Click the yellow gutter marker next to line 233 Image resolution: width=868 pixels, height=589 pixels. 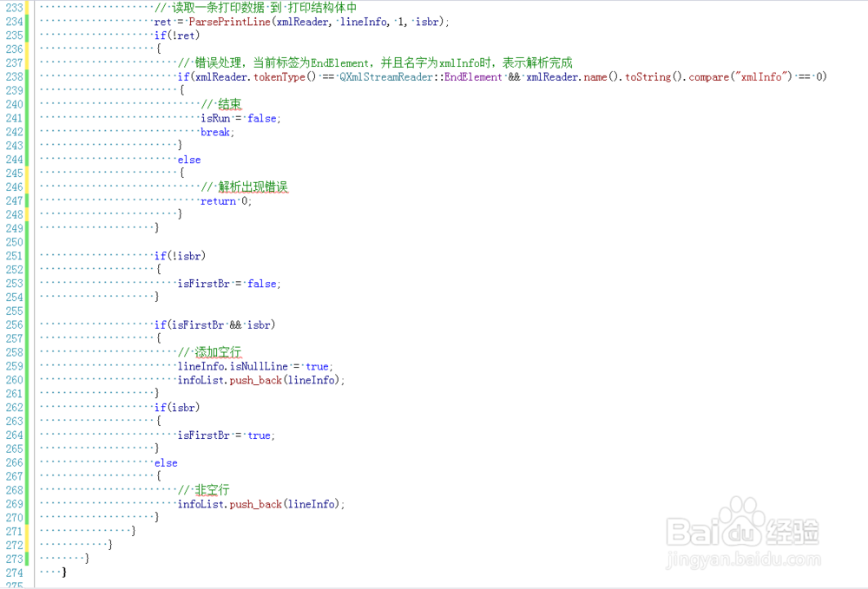(29, 7)
